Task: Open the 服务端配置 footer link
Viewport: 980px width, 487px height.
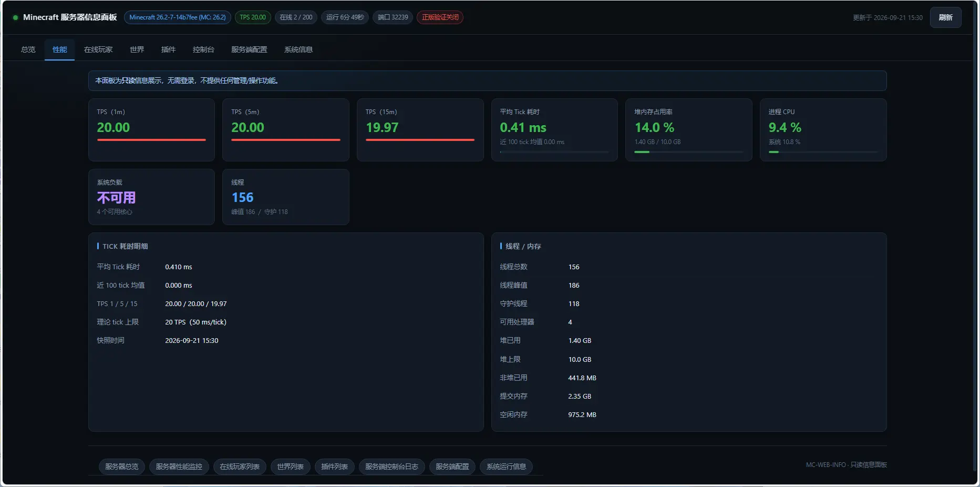Action: click(452, 466)
